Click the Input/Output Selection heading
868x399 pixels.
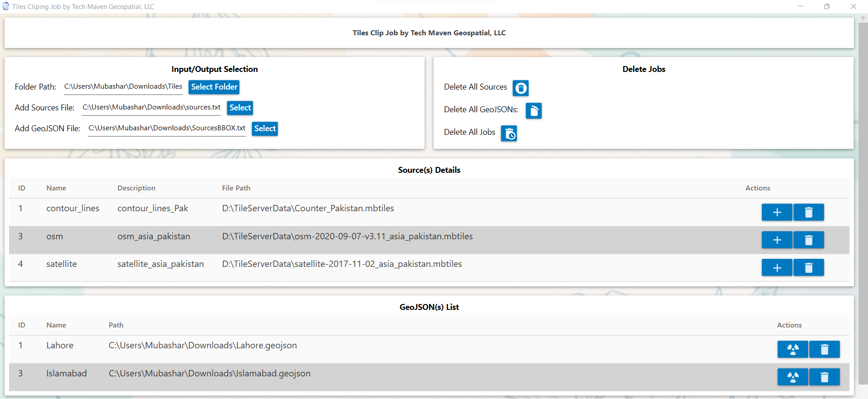214,69
